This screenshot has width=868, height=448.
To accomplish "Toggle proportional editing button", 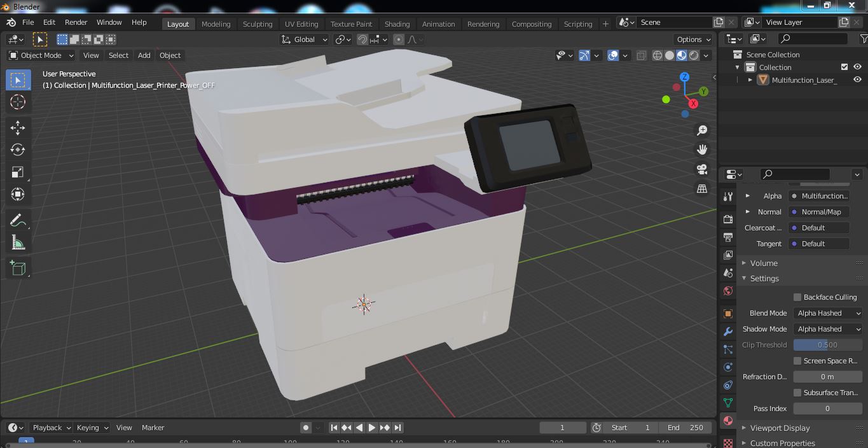I will 399,39.
